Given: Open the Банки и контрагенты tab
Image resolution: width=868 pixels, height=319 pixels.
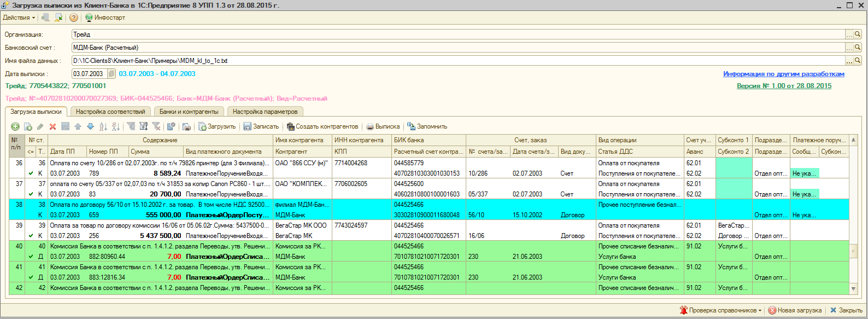Looking at the screenshot, I should click(x=189, y=112).
